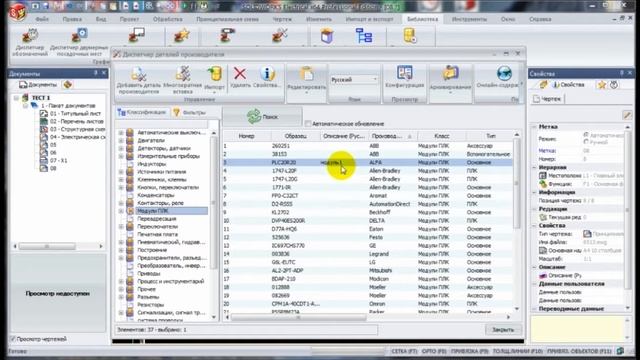Open the Принципиальная схема menu

coord(227,19)
